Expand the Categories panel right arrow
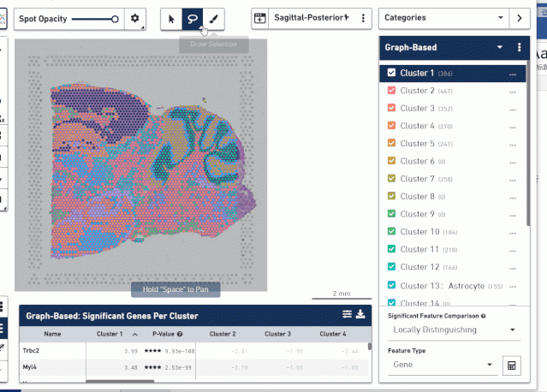This screenshot has width=547, height=392. (x=519, y=18)
